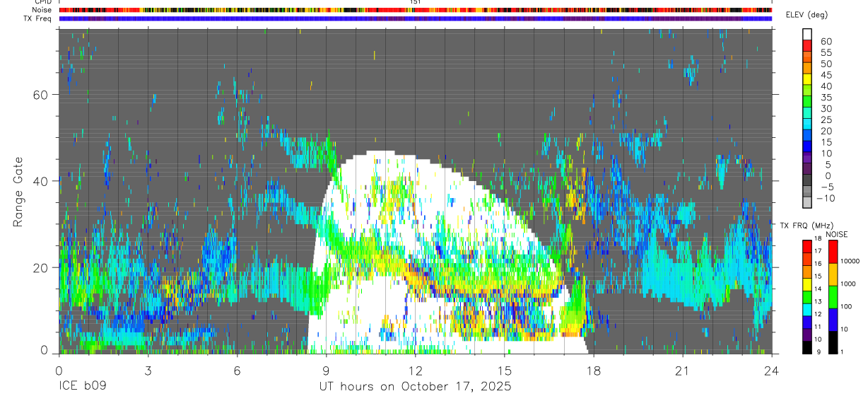868x401 pixels.
Task: Click the 60 label on elevation scale
Action: point(826,42)
